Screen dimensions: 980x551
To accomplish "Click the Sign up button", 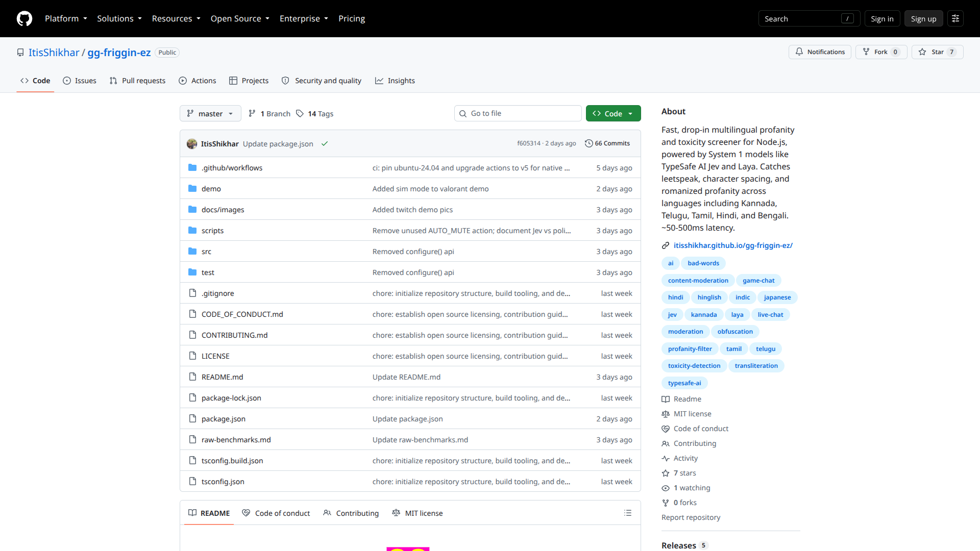I will (923, 18).
